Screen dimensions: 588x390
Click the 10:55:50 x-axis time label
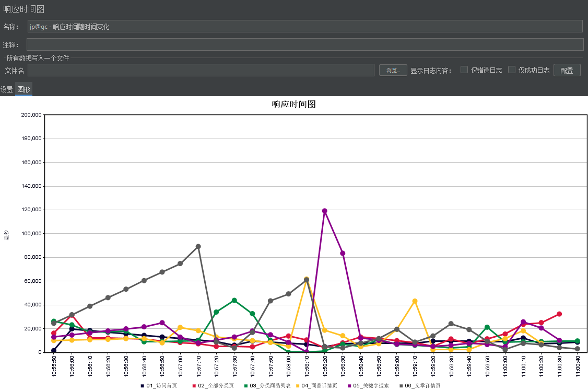54,366
